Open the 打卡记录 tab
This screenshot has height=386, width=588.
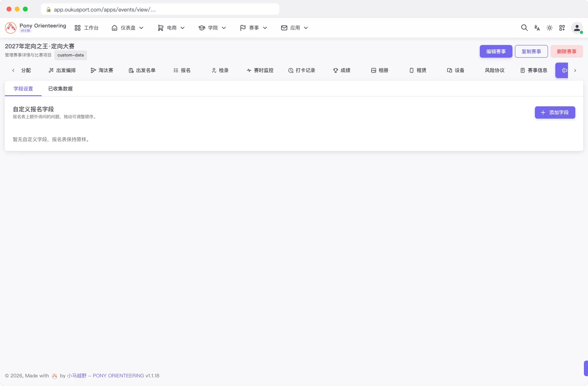click(x=302, y=71)
